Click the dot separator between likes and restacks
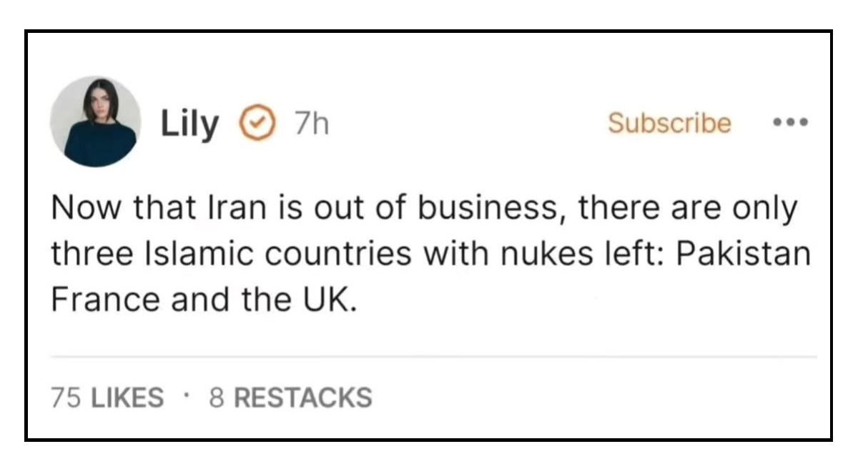 187,395
